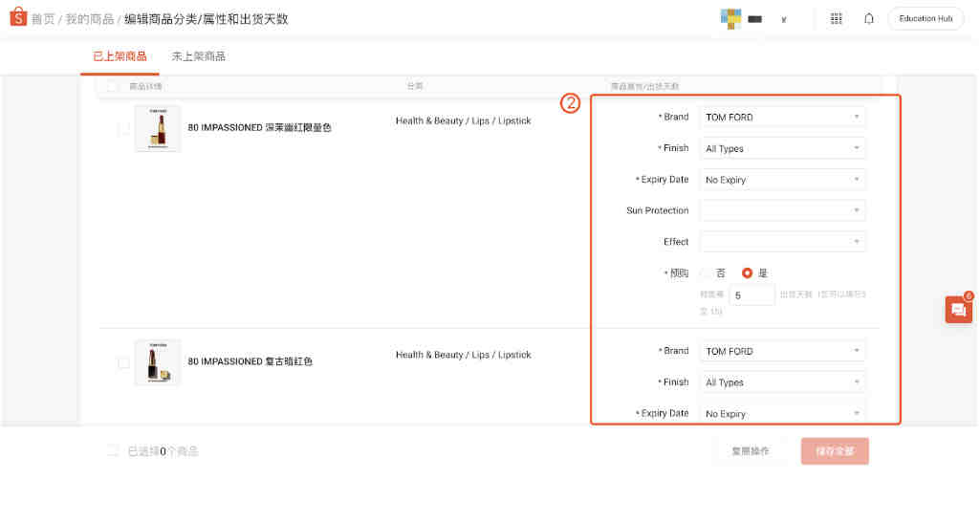Go to 我的商品 breadcrumb link

pos(90,19)
